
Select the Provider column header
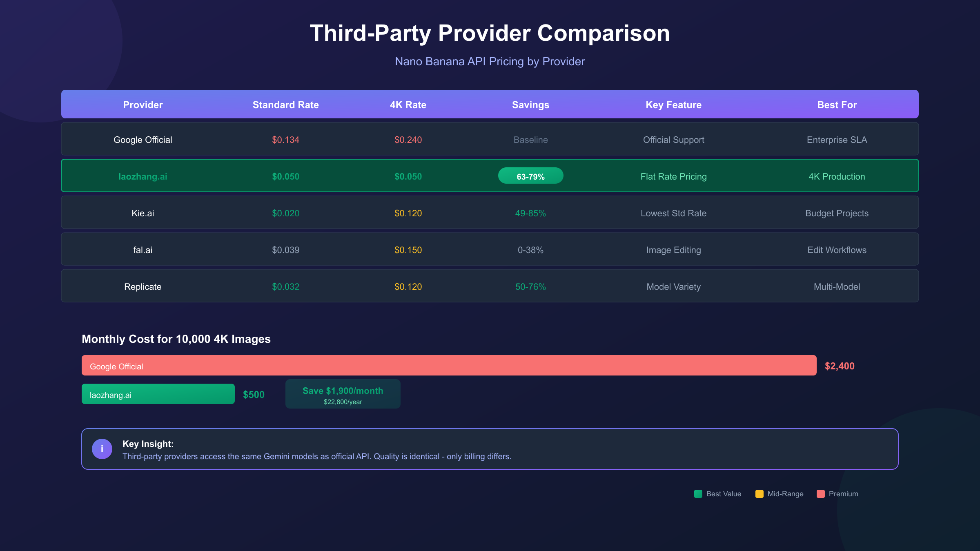(x=143, y=105)
